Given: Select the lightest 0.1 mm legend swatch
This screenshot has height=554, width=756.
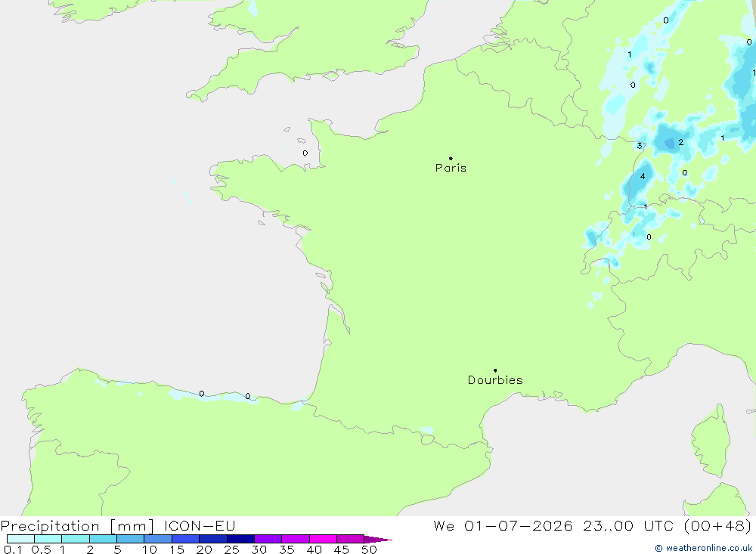Looking at the screenshot, I should [20, 539].
